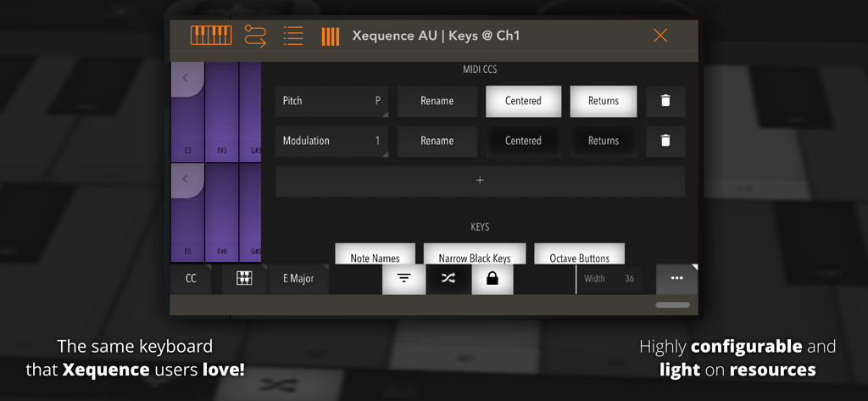Grab the bottom-right grey resize handle bar

tap(672, 304)
